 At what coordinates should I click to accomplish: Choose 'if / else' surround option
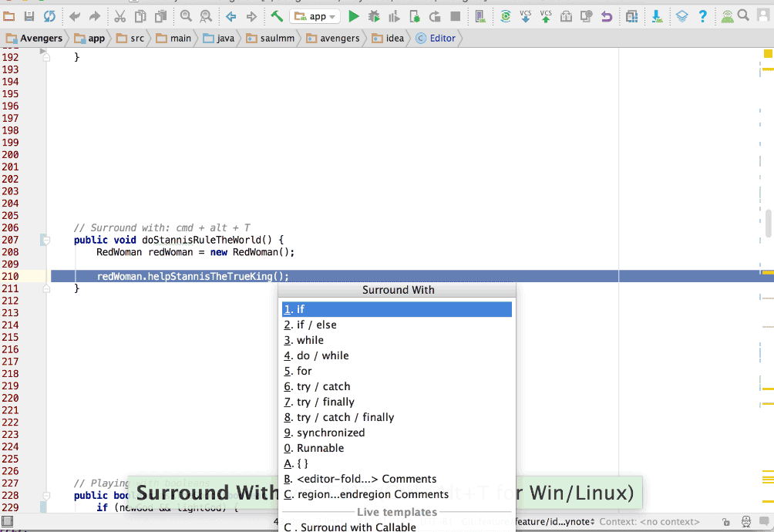[x=316, y=325]
